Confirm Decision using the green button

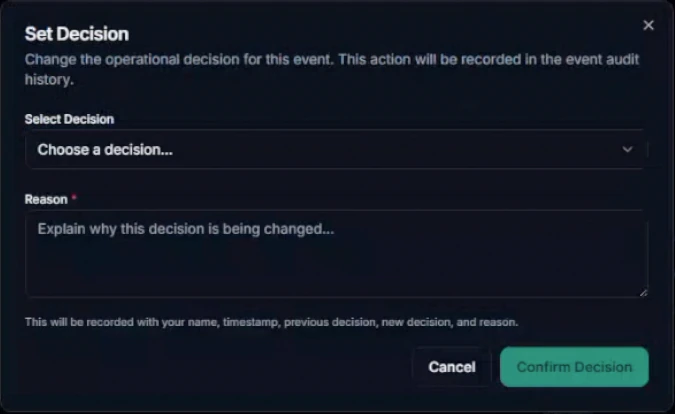pyautogui.click(x=574, y=367)
